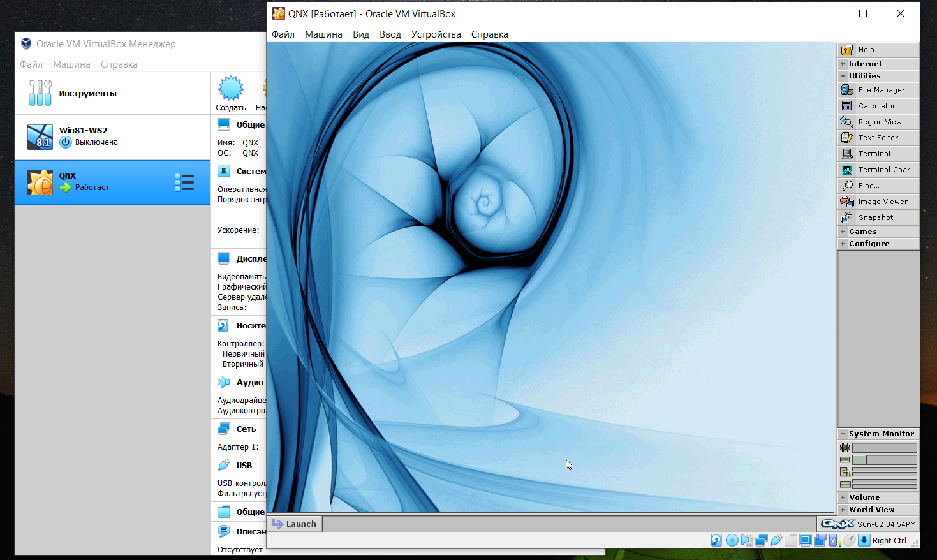Open Машина menu in VirtualBox Manager

[71, 64]
